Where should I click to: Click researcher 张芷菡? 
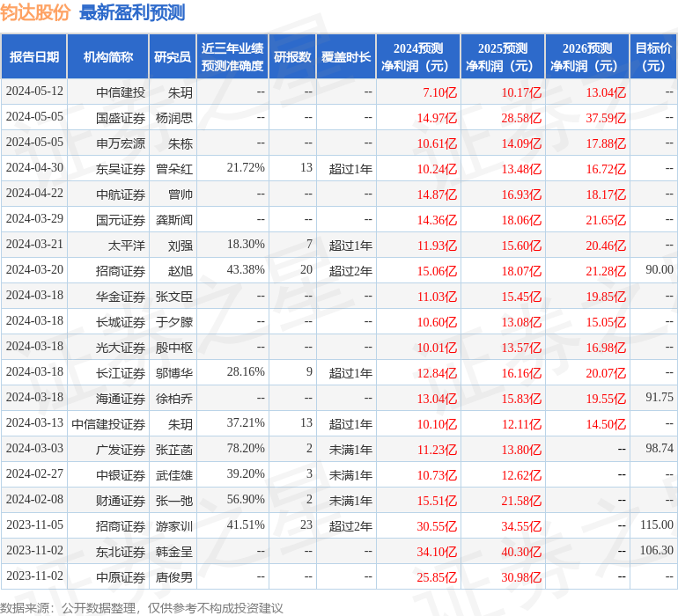coord(174,449)
